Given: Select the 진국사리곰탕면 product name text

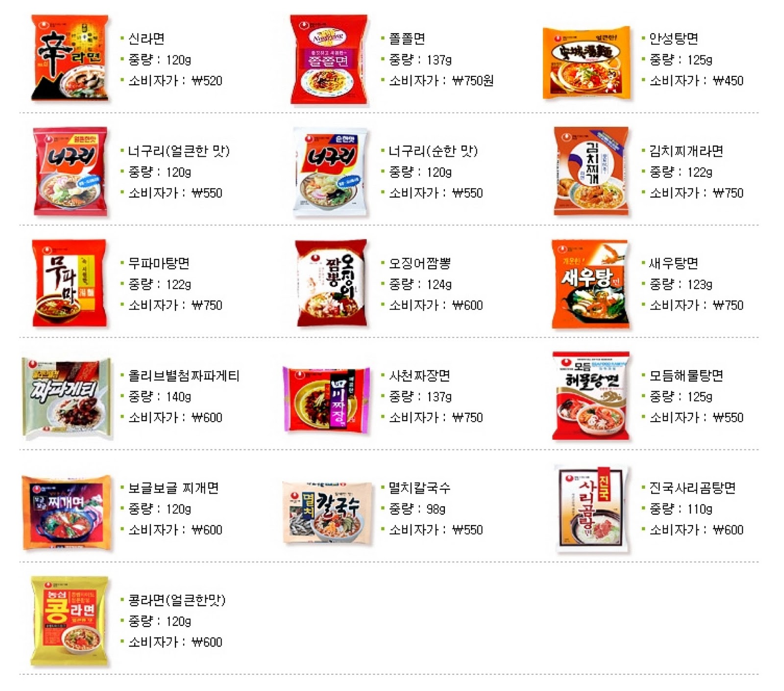Looking at the screenshot, I should [692, 488].
